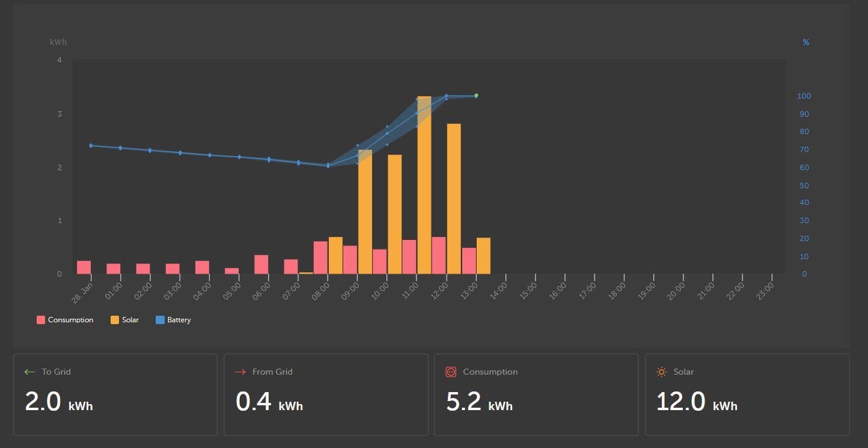Click the red From Grid arrow icon
This screenshot has width=868, height=448.
point(240,372)
